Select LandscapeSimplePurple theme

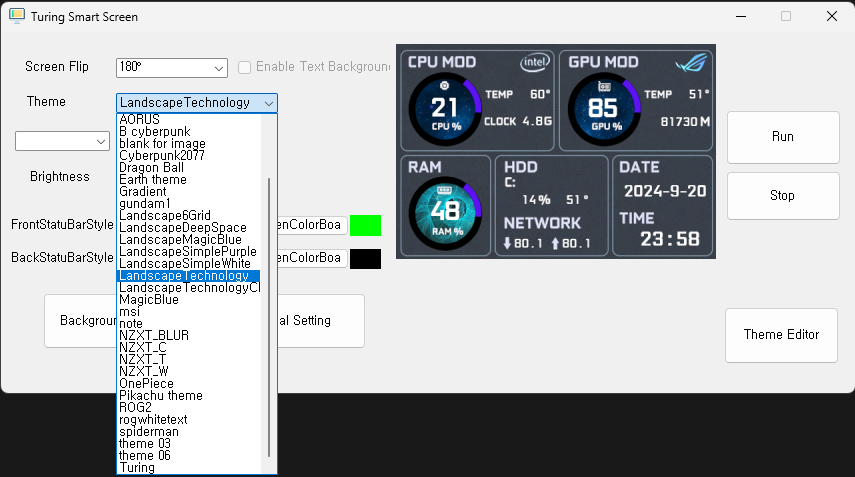coord(189,251)
